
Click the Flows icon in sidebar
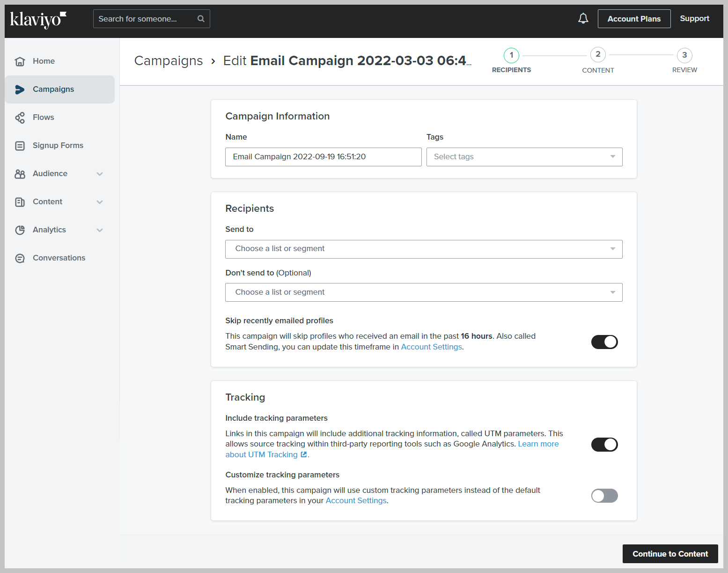click(20, 118)
